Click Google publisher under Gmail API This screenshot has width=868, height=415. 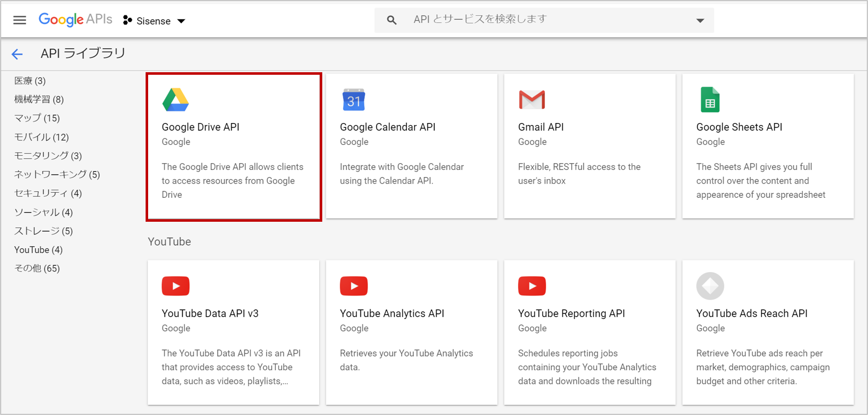533,142
